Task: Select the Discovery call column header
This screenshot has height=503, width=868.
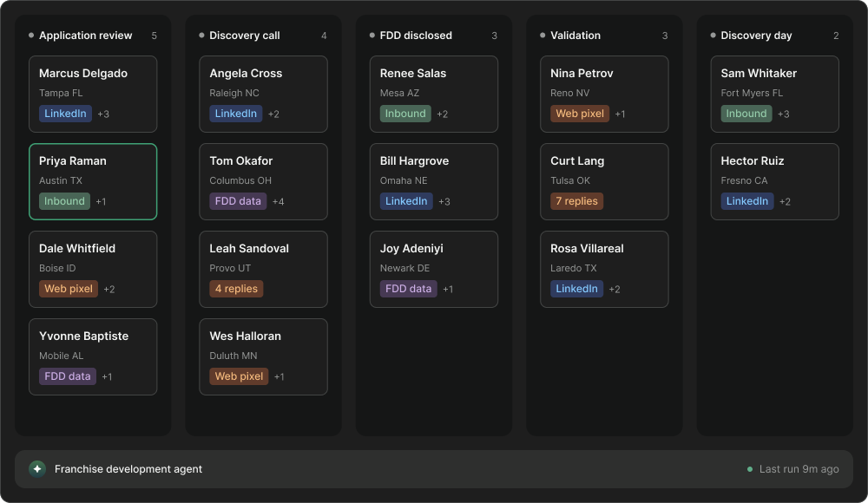Action: [x=244, y=36]
